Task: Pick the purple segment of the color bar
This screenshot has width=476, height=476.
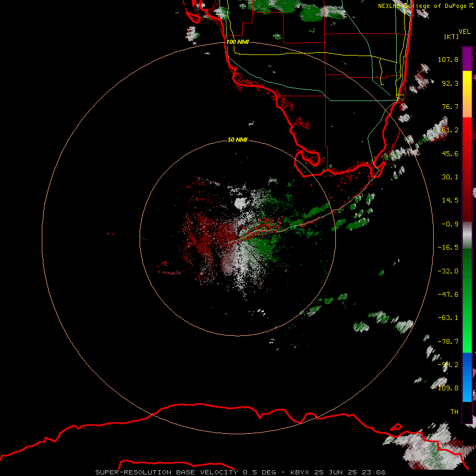Action: (467, 59)
